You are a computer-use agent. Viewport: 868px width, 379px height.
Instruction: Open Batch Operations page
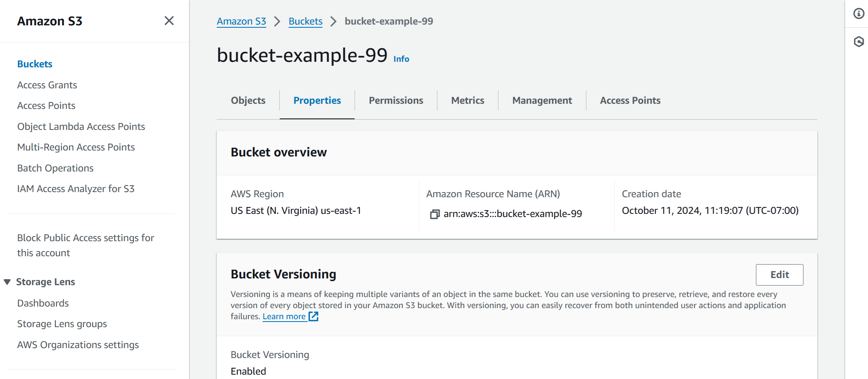(55, 168)
